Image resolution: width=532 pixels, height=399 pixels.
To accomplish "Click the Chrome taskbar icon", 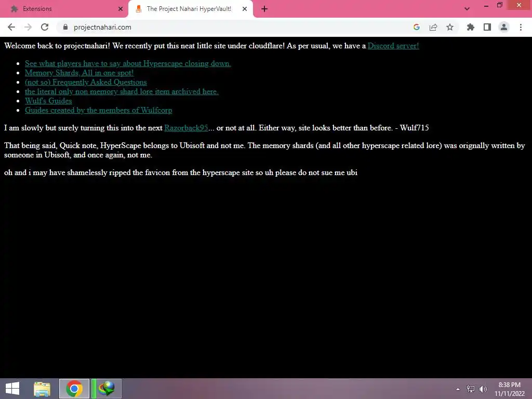I will [x=74, y=389].
